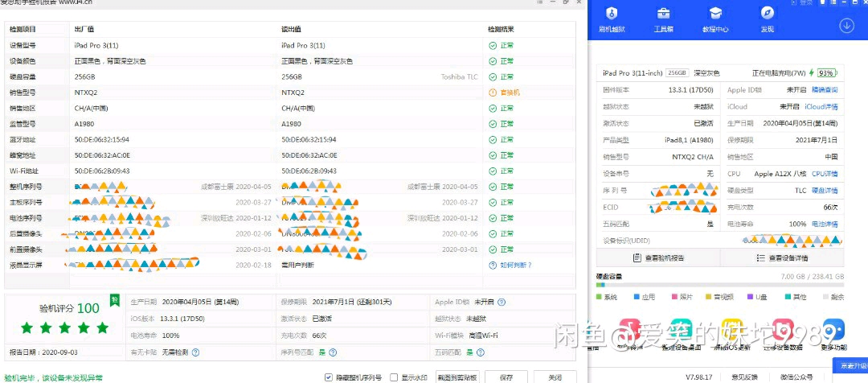Open the 屏蔽iOS更新 block update icon
The height and width of the screenshot is (383, 868).
point(732,331)
